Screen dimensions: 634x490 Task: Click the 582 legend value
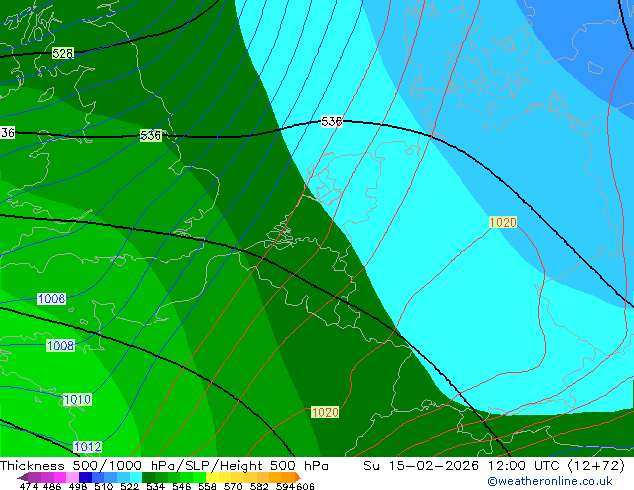[259, 486]
